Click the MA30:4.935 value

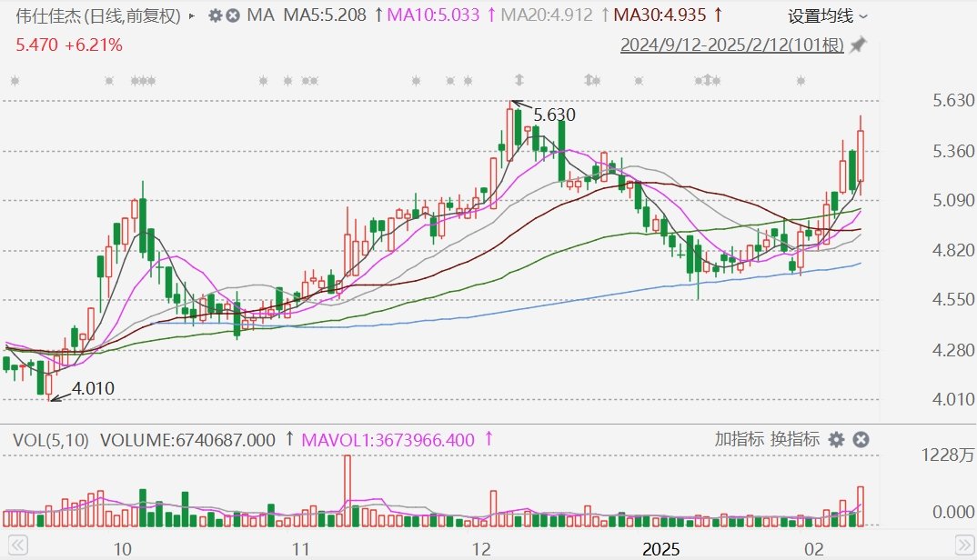point(660,15)
